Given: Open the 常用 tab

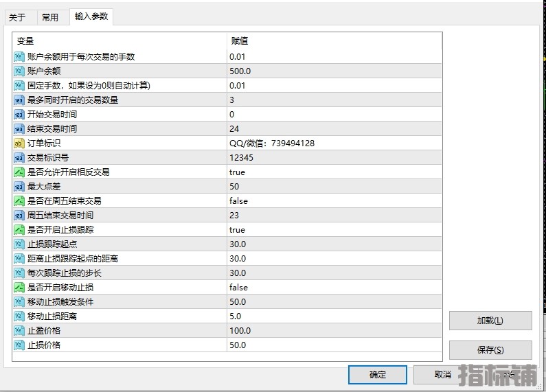Looking at the screenshot, I should coord(50,17).
